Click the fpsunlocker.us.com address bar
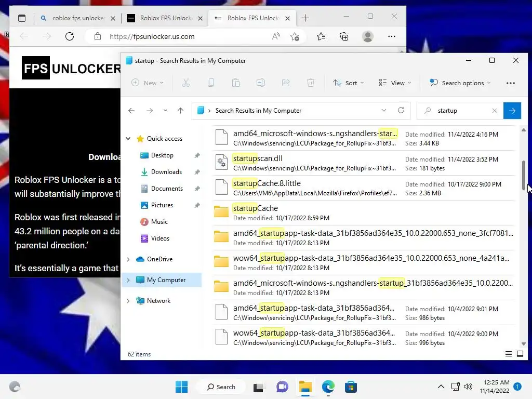Viewport: 532px width, 399px height. (152, 36)
